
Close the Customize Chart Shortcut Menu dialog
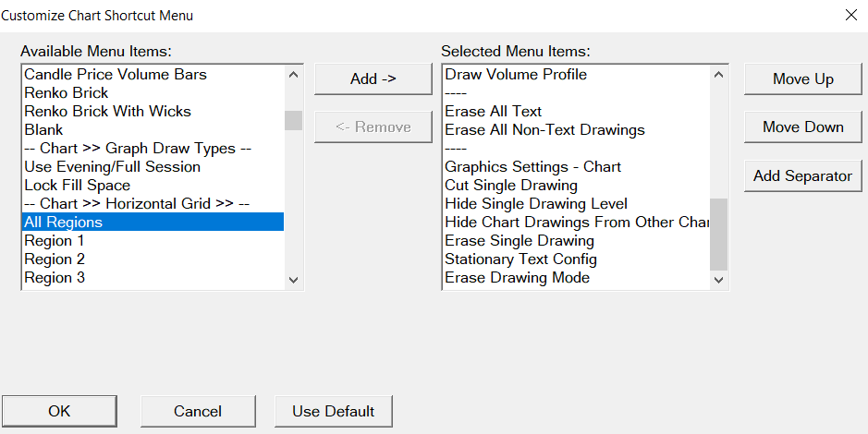(850, 15)
